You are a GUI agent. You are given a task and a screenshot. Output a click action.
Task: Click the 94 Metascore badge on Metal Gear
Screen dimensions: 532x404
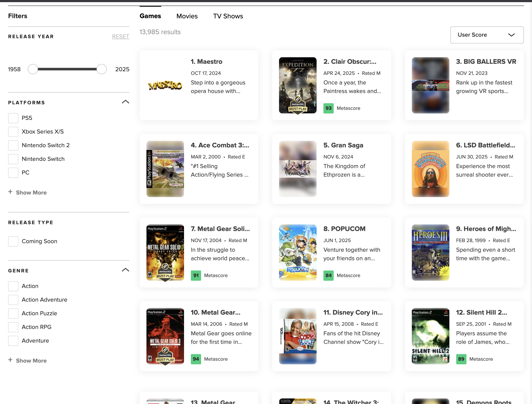pyautogui.click(x=196, y=359)
